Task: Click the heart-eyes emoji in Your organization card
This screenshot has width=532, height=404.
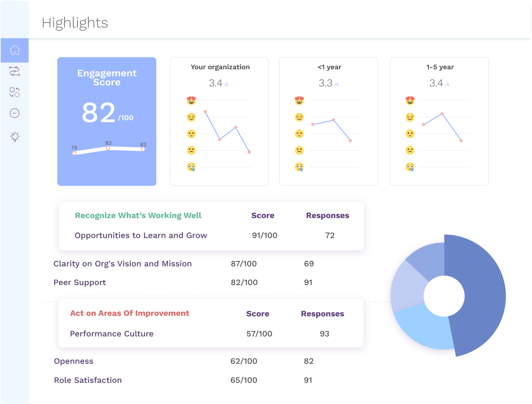Action: click(191, 100)
